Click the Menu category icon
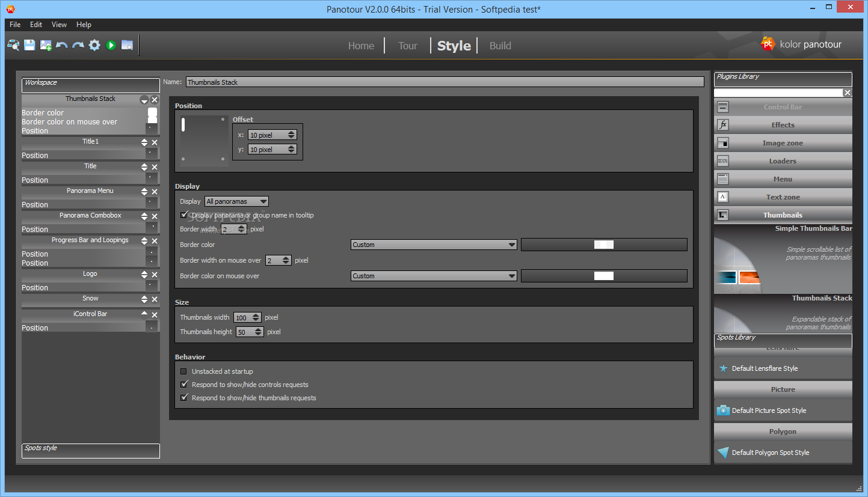Screen dimensions: 868x497 [x=723, y=179]
